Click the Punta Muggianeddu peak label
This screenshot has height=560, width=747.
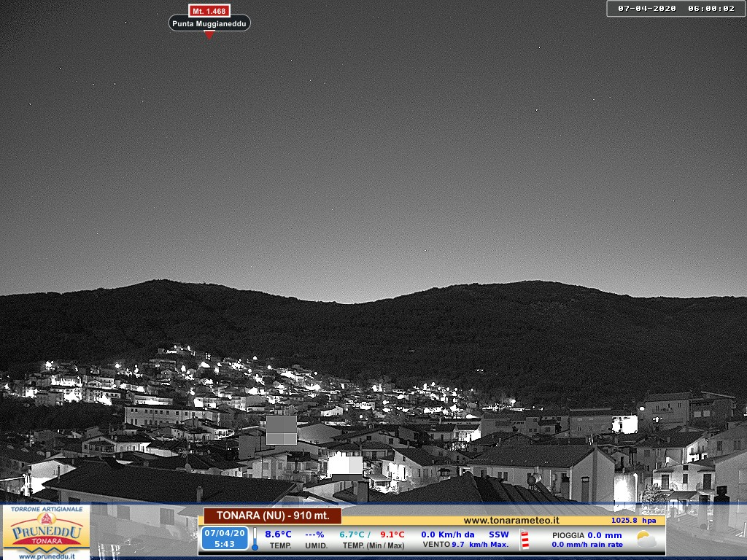[x=209, y=23]
